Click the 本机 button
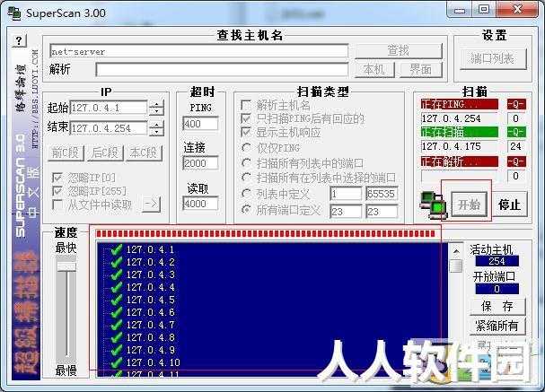545x392 pixels. pos(374,70)
